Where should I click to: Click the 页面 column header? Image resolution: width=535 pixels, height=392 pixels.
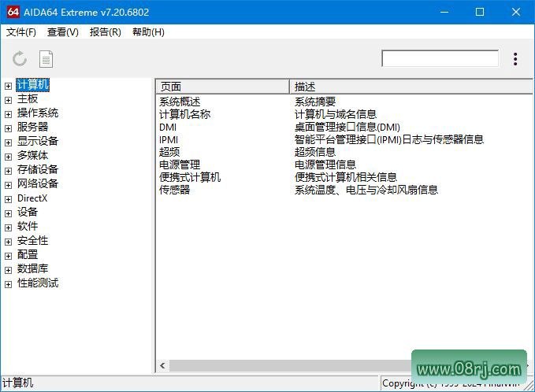(x=222, y=87)
